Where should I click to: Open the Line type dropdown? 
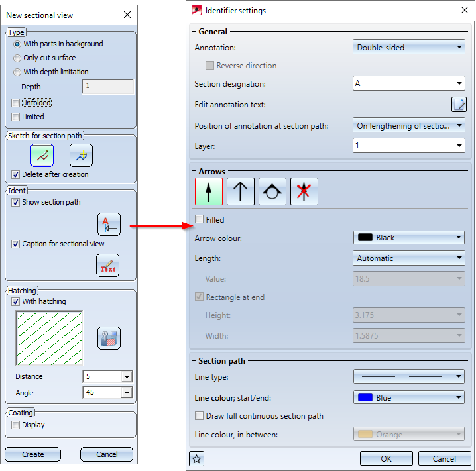(x=409, y=376)
